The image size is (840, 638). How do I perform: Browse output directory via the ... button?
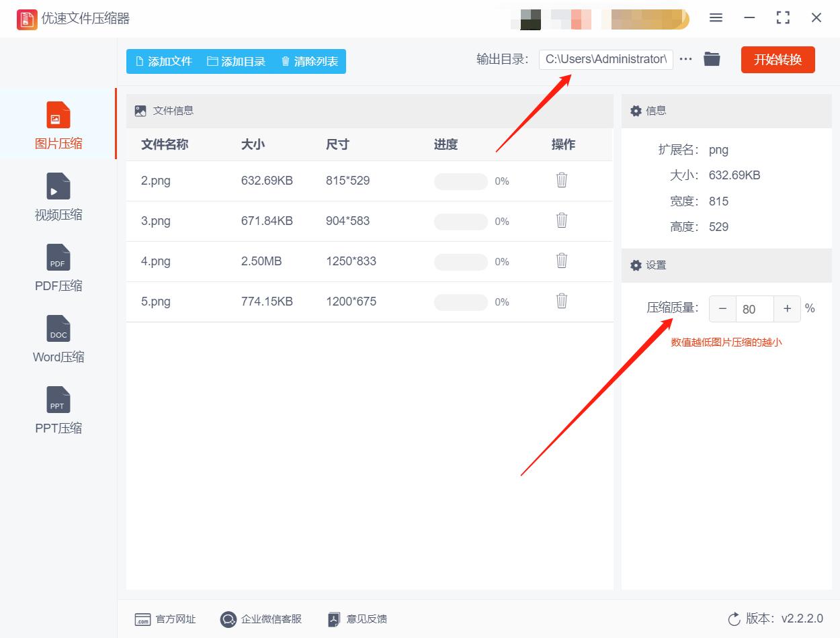[x=685, y=58]
